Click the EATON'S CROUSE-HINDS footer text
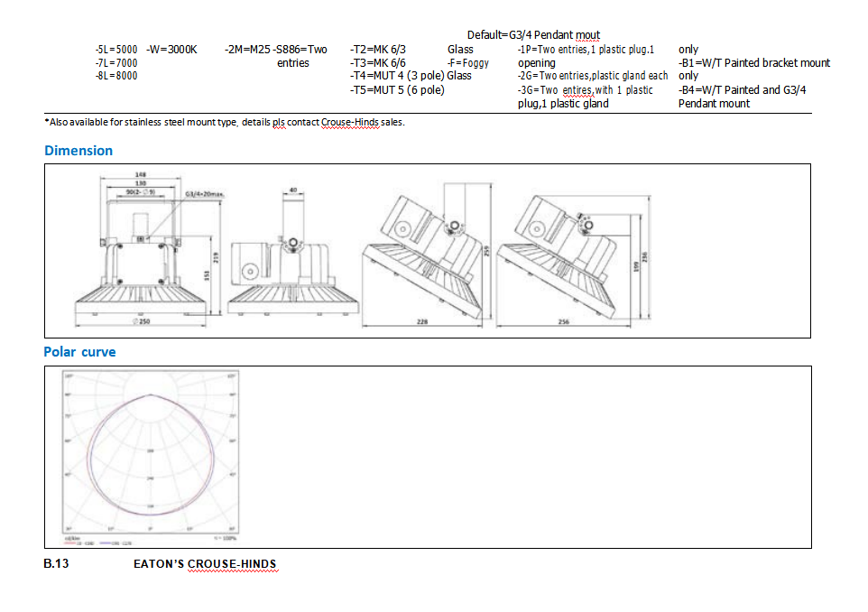 click(205, 564)
